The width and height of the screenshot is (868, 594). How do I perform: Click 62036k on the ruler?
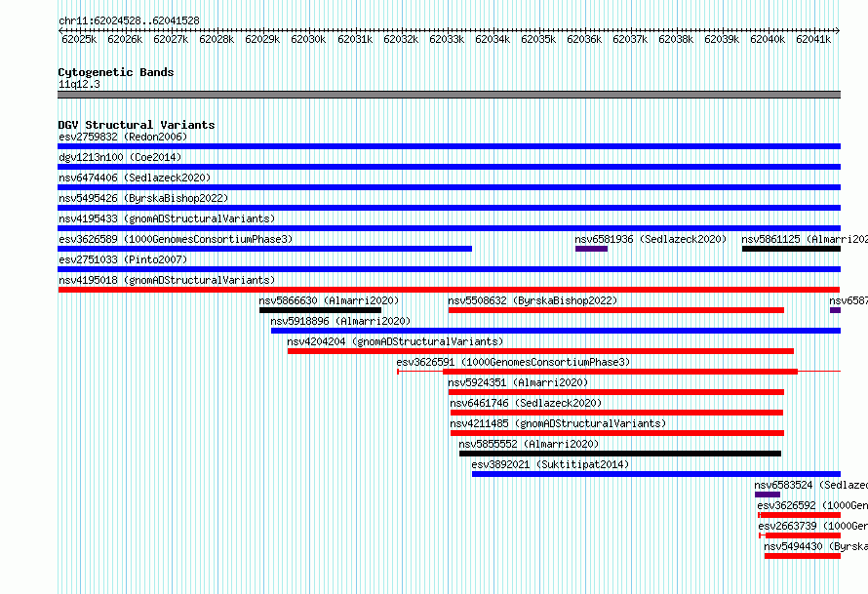584,39
